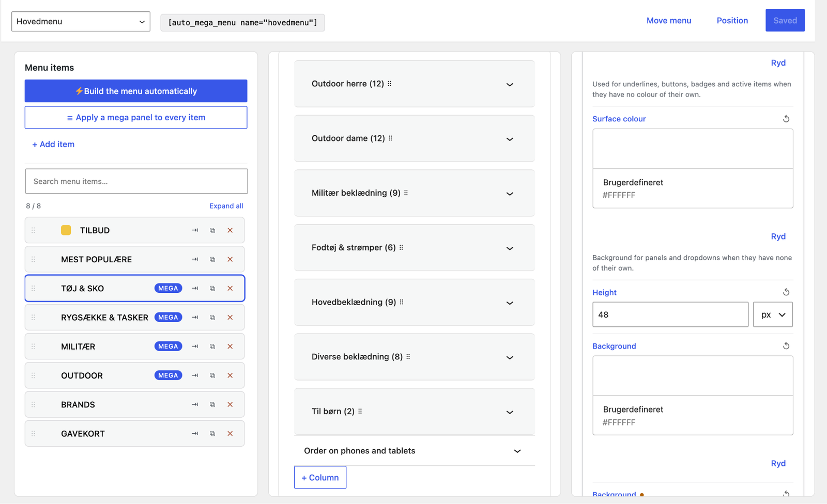The image size is (827, 504).
Task: Indent the OUTDOOR menu item
Action: [x=195, y=375]
